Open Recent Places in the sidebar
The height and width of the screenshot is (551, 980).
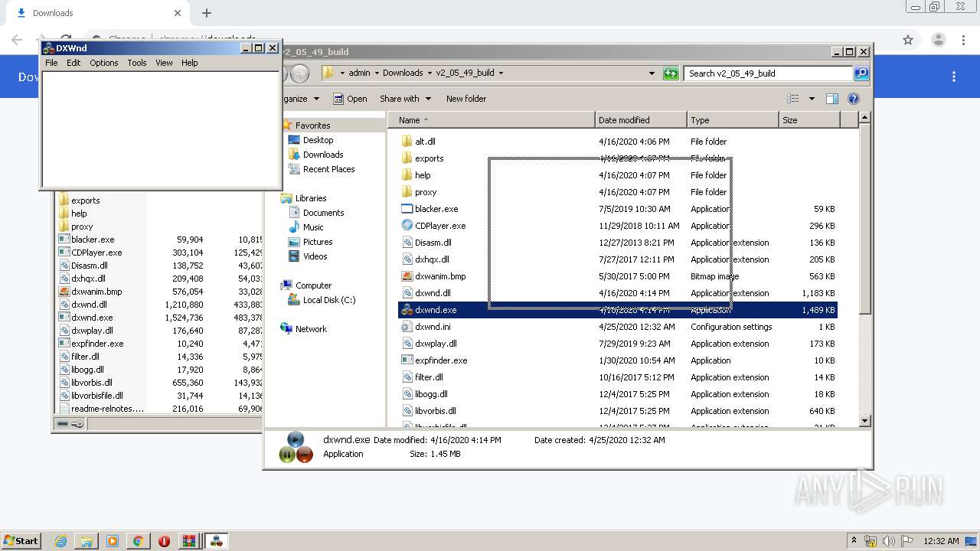coord(328,169)
